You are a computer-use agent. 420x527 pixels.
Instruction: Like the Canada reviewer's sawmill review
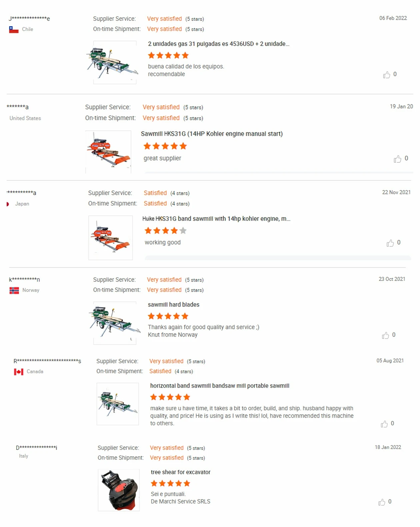tap(384, 424)
